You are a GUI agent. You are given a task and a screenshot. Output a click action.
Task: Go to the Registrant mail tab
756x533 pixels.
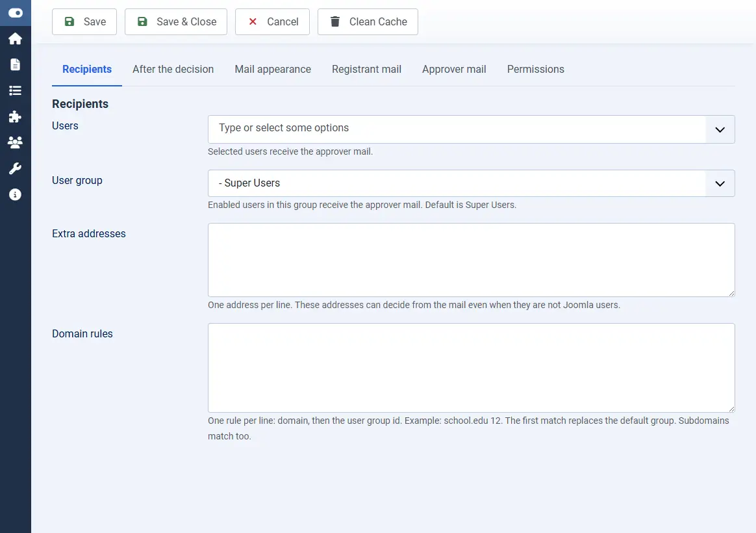pos(366,70)
